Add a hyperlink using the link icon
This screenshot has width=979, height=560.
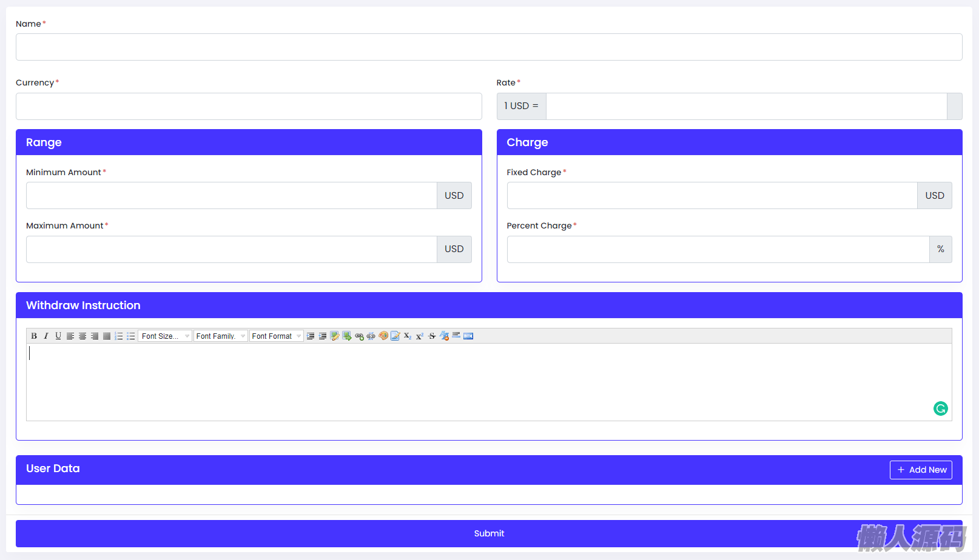[359, 336]
